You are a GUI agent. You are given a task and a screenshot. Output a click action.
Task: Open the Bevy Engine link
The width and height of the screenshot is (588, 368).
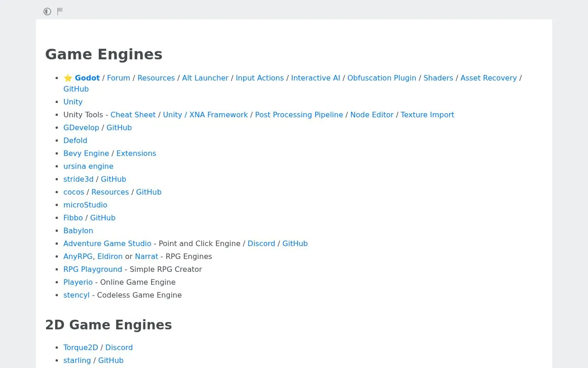(x=86, y=153)
